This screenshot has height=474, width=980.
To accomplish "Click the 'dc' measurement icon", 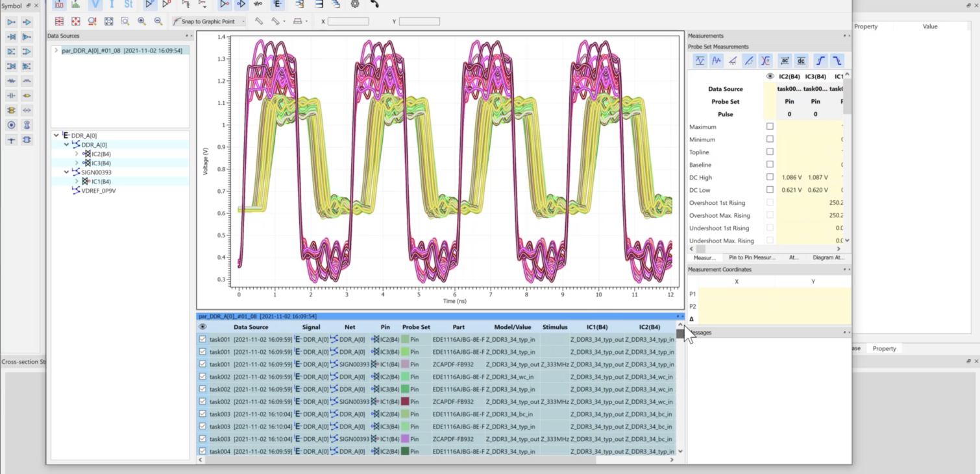I will (x=801, y=61).
